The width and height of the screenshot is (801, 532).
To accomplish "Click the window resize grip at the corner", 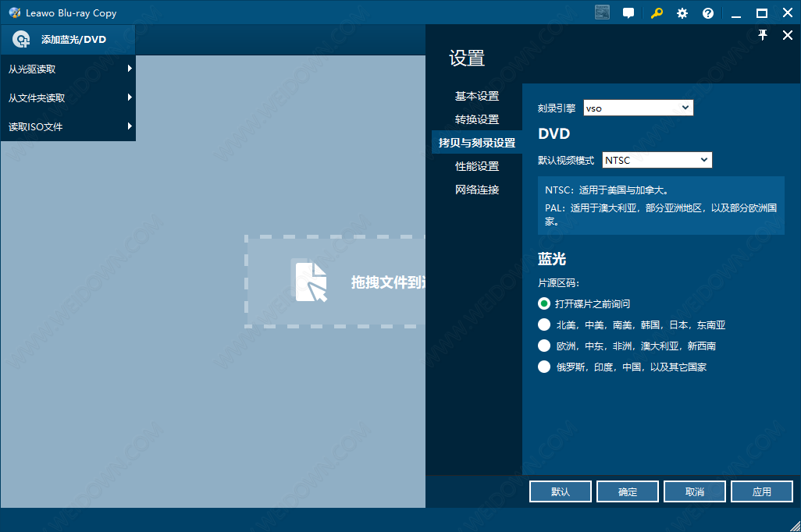I will (x=795, y=526).
